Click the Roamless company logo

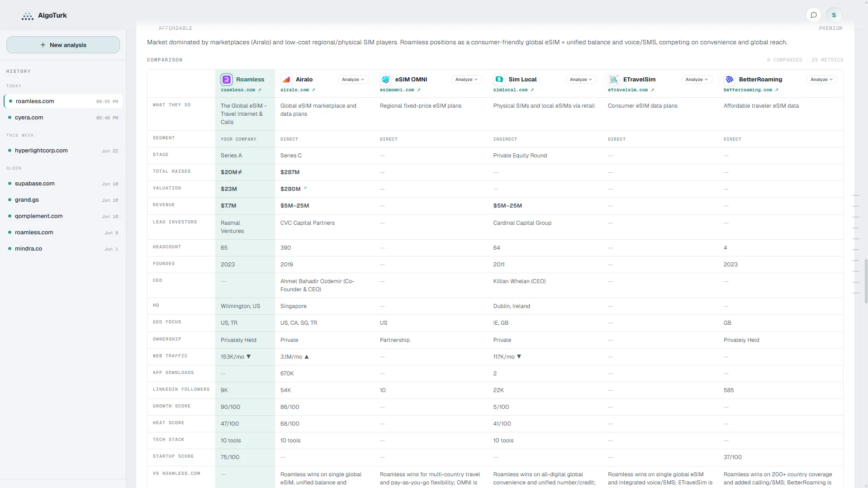(x=227, y=80)
